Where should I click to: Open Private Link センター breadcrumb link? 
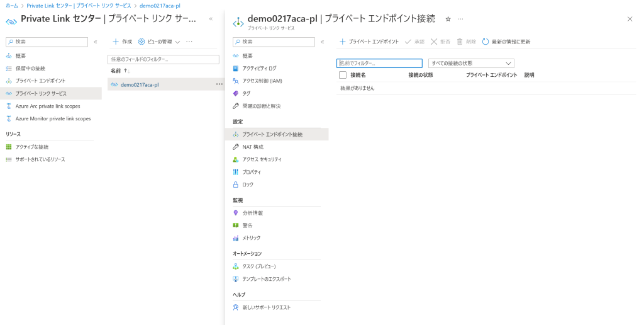(x=79, y=6)
